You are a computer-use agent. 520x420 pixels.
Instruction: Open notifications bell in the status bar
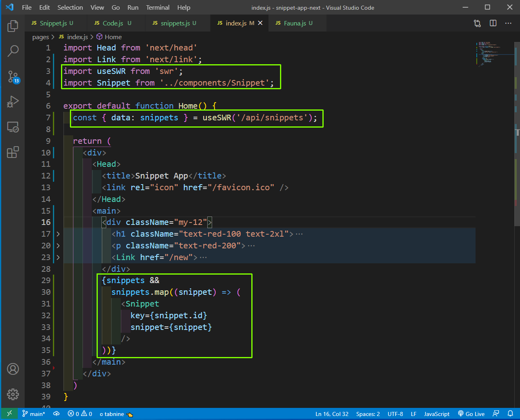(x=510, y=414)
